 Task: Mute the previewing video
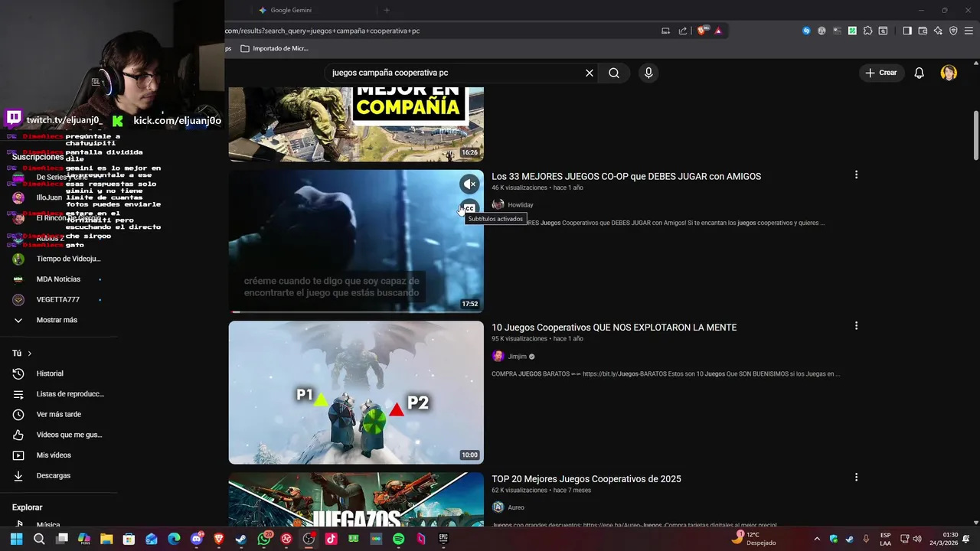pyautogui.click(x=470, y=184)
